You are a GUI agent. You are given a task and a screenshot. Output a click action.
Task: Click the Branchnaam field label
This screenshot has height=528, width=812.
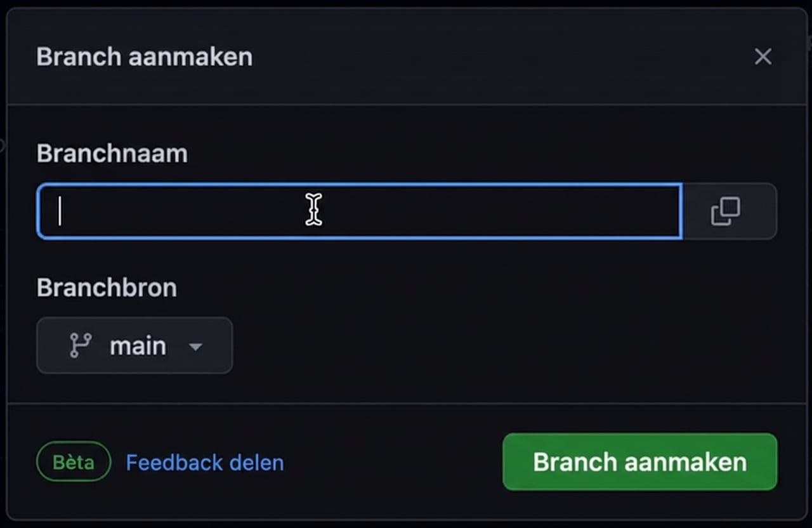pos(112,152)
